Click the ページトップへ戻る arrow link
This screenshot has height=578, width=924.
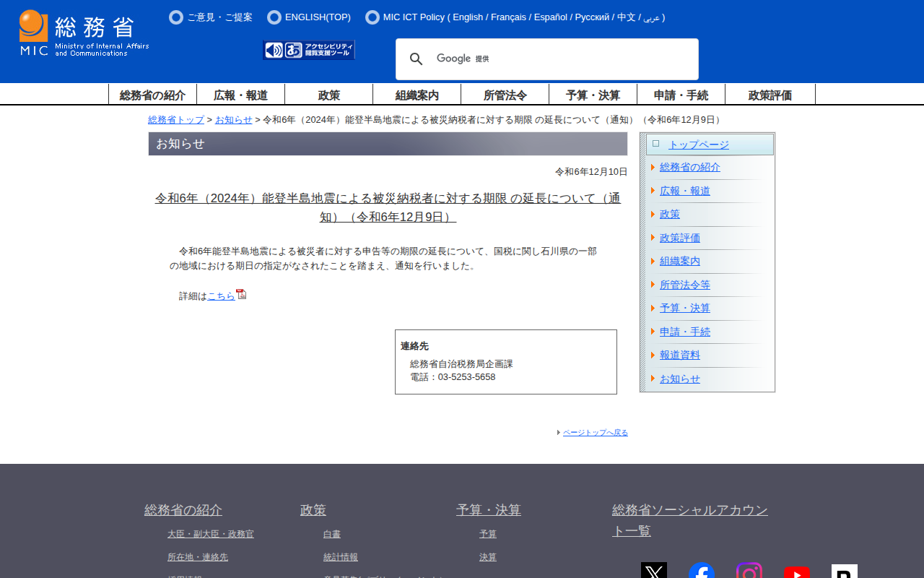(595, 433)
